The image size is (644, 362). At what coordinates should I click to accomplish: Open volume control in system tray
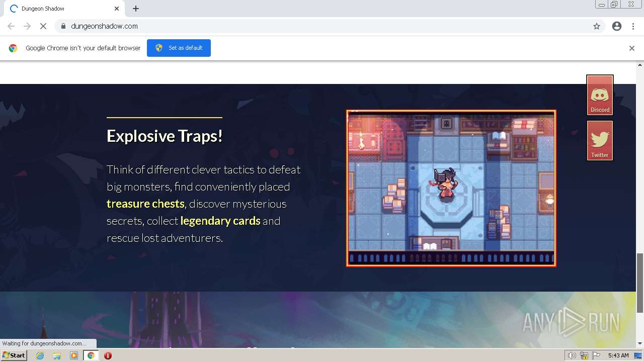point(572,355)
